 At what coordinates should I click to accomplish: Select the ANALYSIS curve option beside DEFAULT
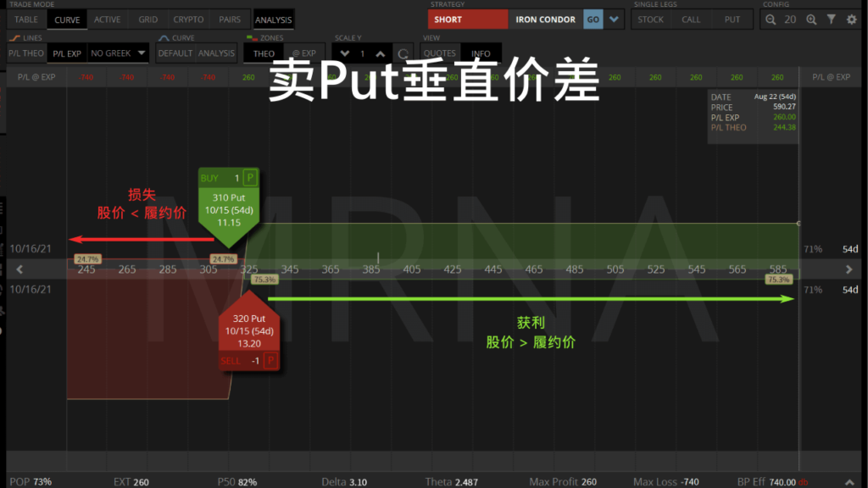pyautogui.click(x=216, y=53)
